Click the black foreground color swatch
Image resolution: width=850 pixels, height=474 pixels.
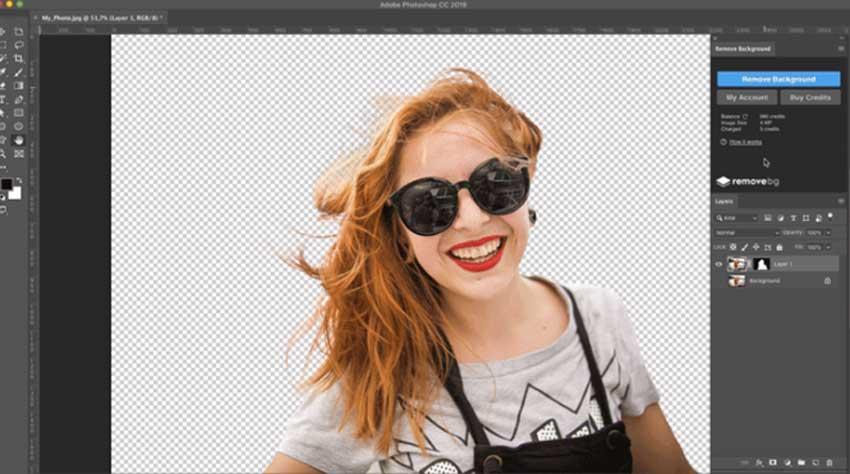tap(7, 184)
